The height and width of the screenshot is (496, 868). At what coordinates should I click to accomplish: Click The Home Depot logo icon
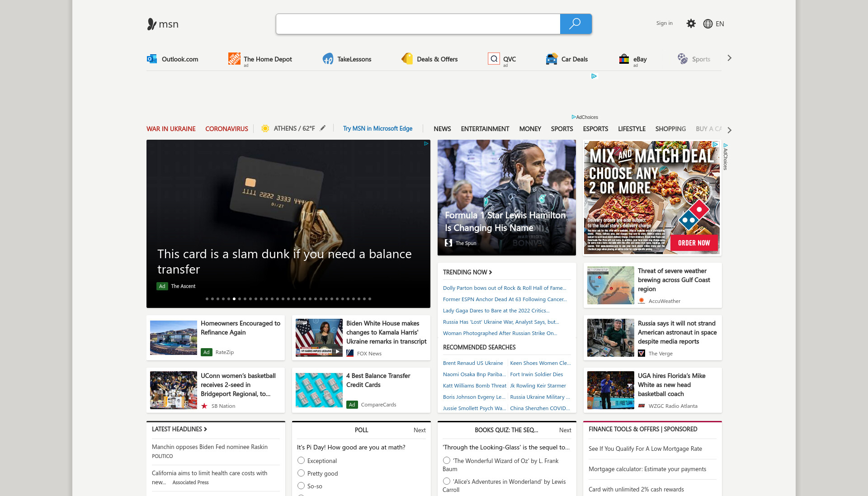234,59
